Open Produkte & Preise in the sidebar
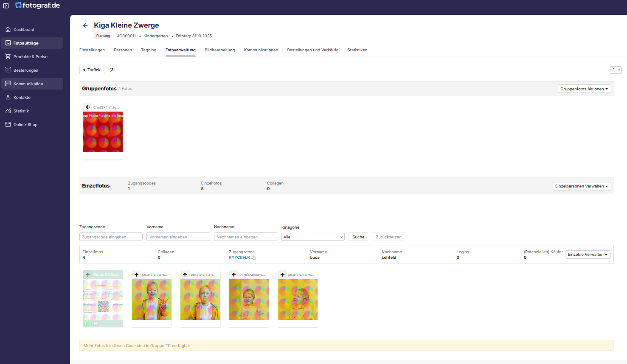This screenshot has height=364, width=627. (32, 57)
